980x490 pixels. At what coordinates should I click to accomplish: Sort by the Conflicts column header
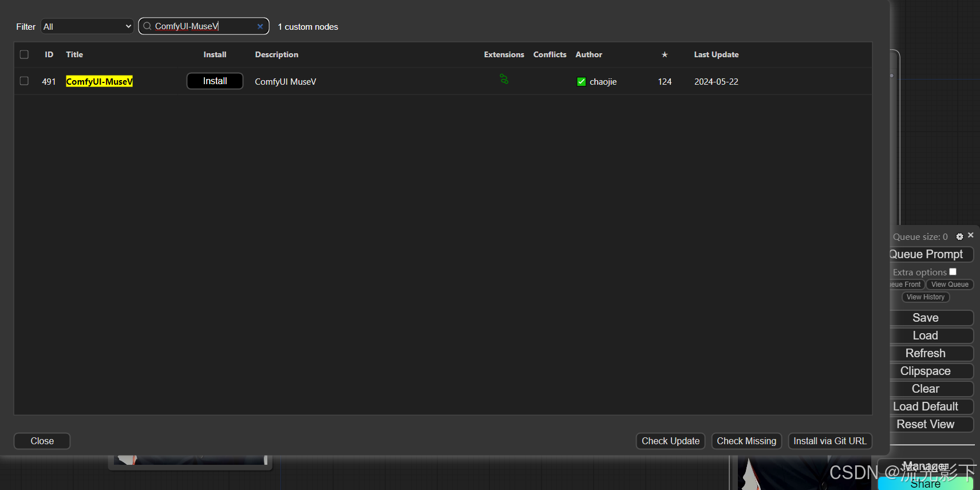(550, 54)
